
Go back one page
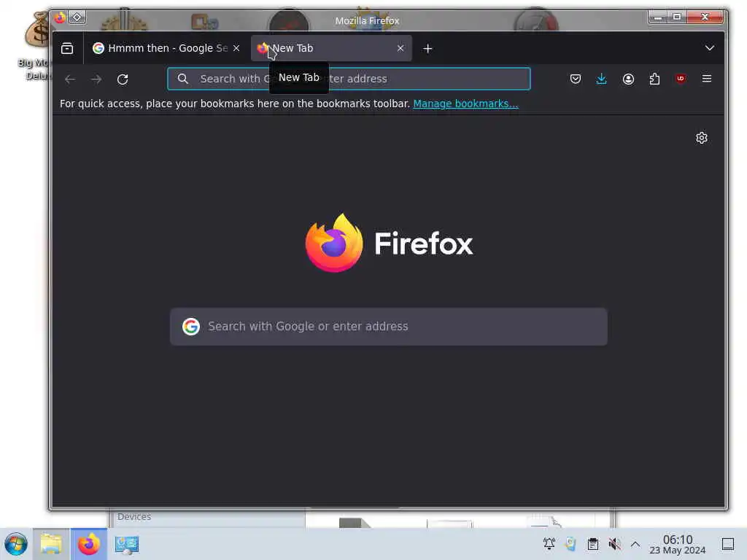coord(70,79)
